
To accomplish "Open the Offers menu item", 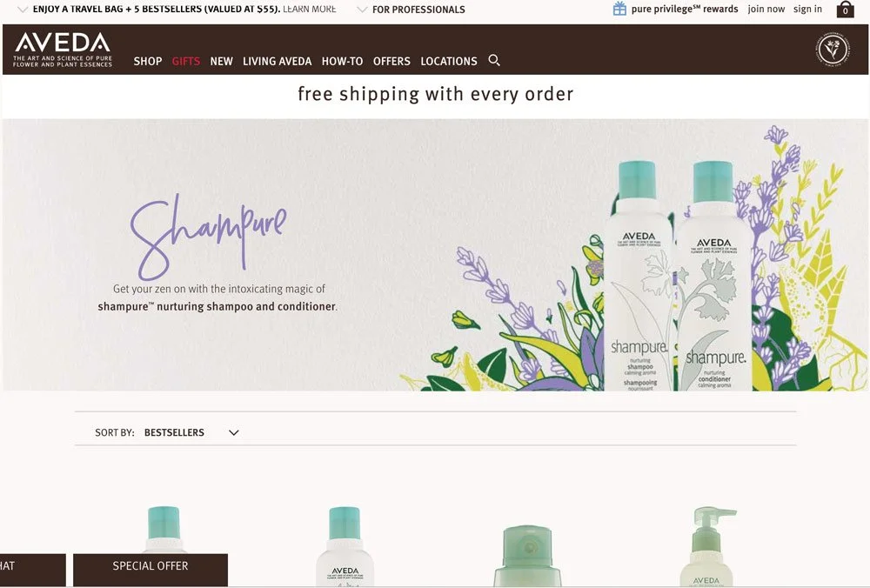I will tap(391, 61).
